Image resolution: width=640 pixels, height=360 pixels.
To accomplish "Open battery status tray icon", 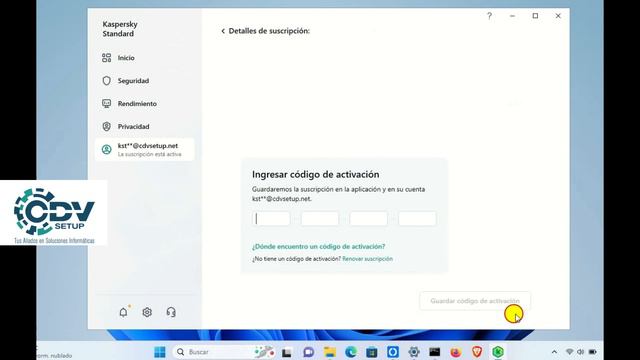I will [x=593, y=352].
